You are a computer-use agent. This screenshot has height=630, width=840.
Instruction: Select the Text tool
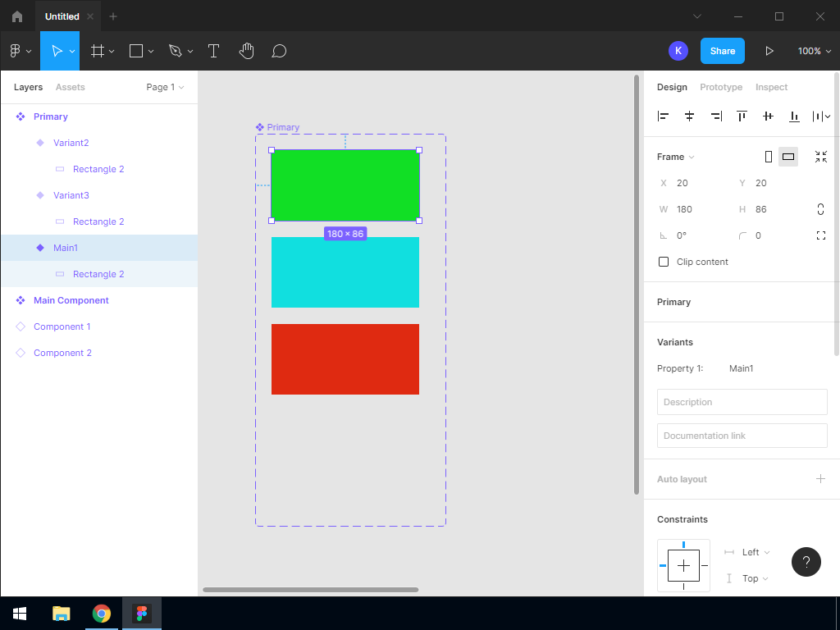click(213, 51)
